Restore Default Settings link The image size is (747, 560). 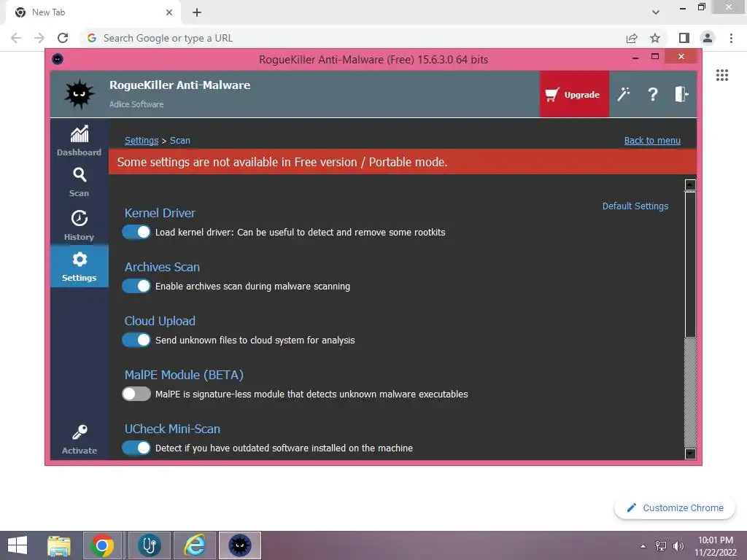click(635, 206)
